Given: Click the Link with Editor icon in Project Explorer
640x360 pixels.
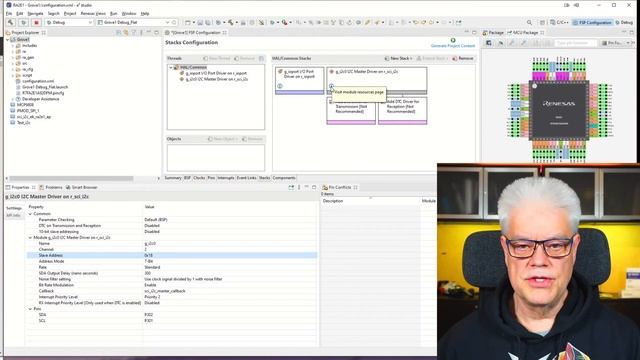Looking at the screenshot, I should [x=126, y=33].
